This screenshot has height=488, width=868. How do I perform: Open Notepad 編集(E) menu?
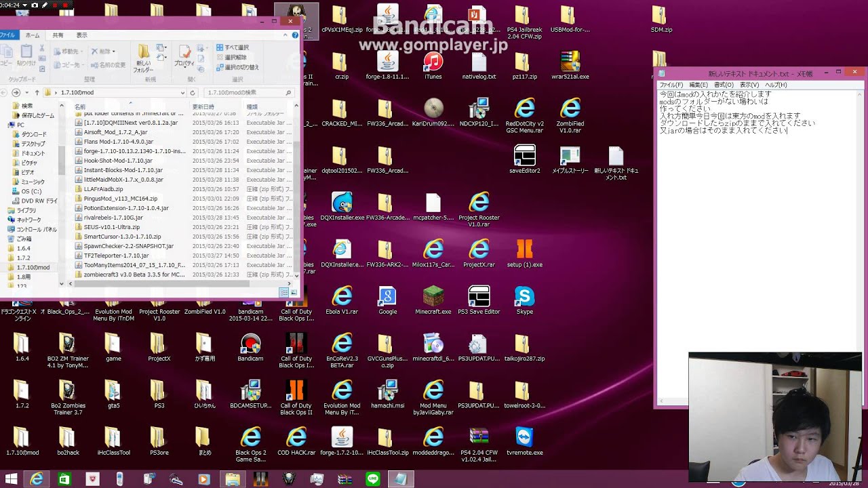[698, 85]
